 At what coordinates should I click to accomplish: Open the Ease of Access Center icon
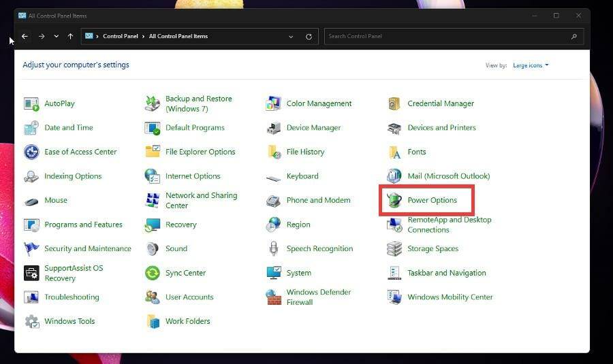[31, 152]
